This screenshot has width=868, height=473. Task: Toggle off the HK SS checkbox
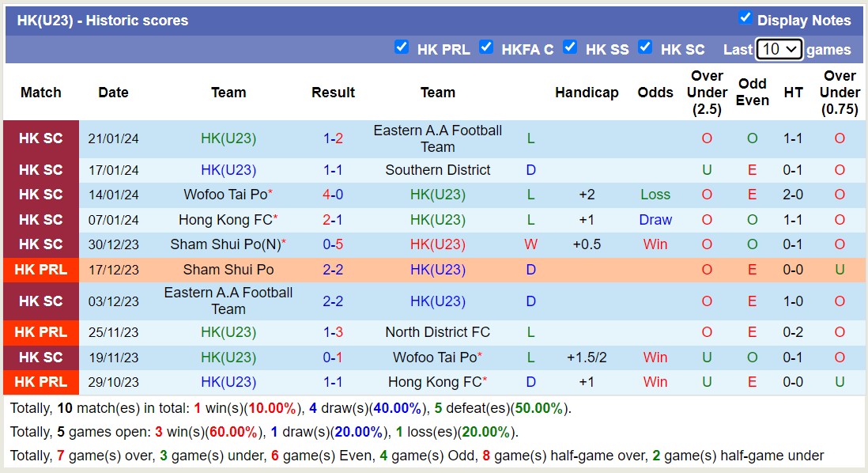570,47
